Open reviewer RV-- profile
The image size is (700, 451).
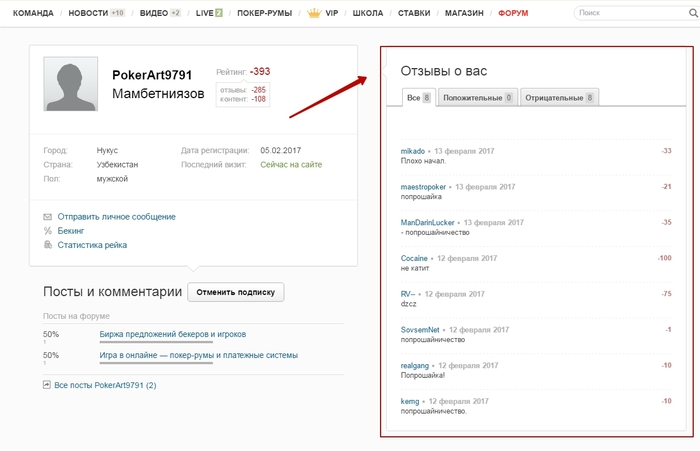pyautogui.click(x=408, y=294)
